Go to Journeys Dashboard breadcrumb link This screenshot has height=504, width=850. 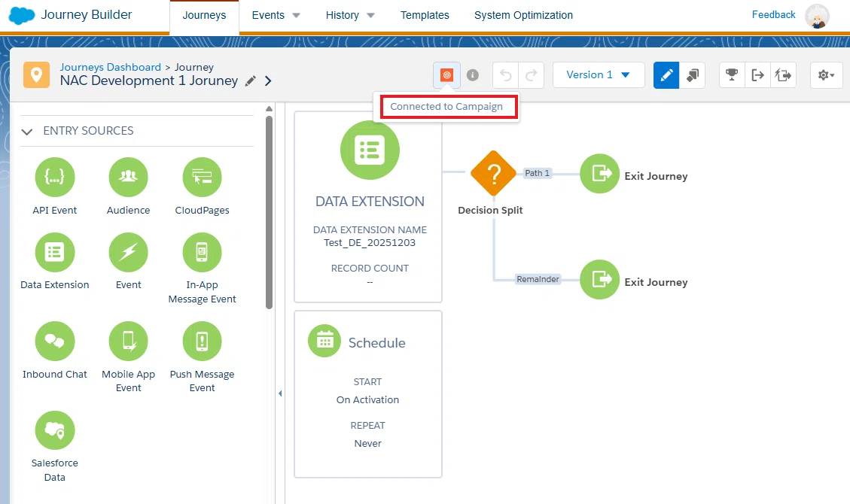[111, 67]
